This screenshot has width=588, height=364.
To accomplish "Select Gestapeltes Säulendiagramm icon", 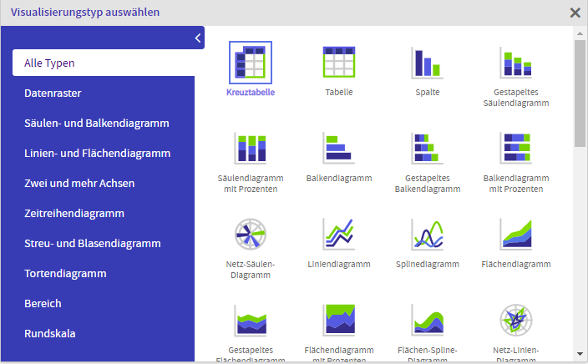I will point(516,63).
